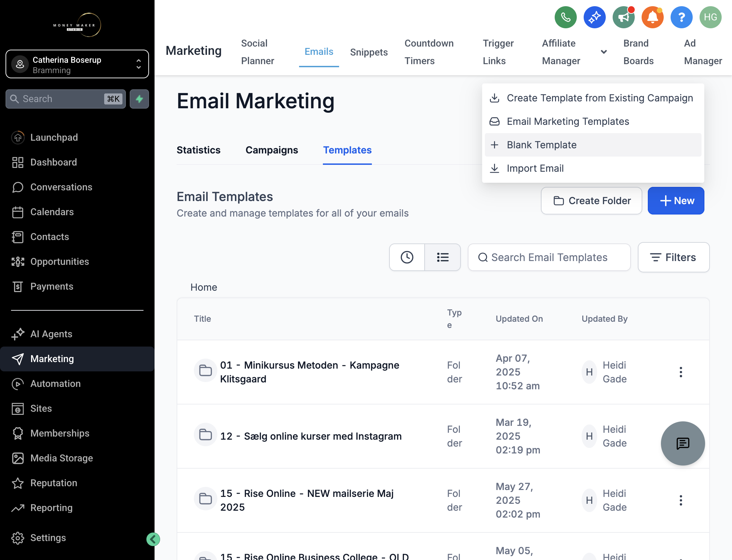Screen dimensions: 732x560
Task: Open the Social Planner tab
Action: [258, 52]
